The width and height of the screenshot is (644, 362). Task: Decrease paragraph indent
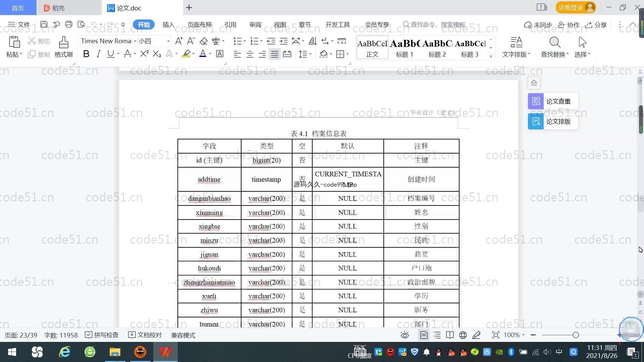(271, 41)
